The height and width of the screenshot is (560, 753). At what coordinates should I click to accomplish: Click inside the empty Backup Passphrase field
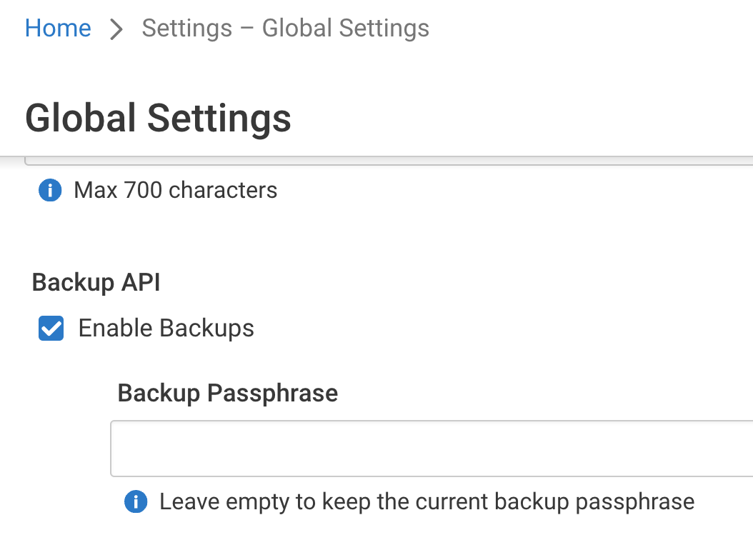click(429, 448)
